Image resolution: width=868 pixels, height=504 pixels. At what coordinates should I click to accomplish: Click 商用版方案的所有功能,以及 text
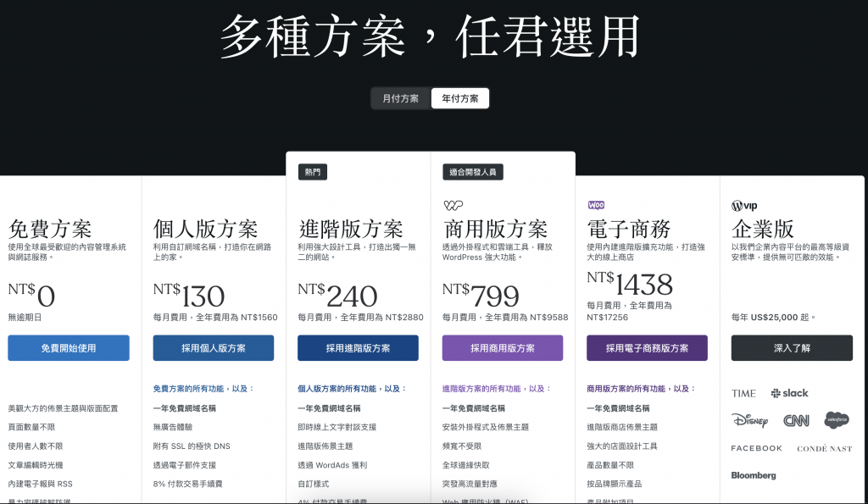coord(641,389)
